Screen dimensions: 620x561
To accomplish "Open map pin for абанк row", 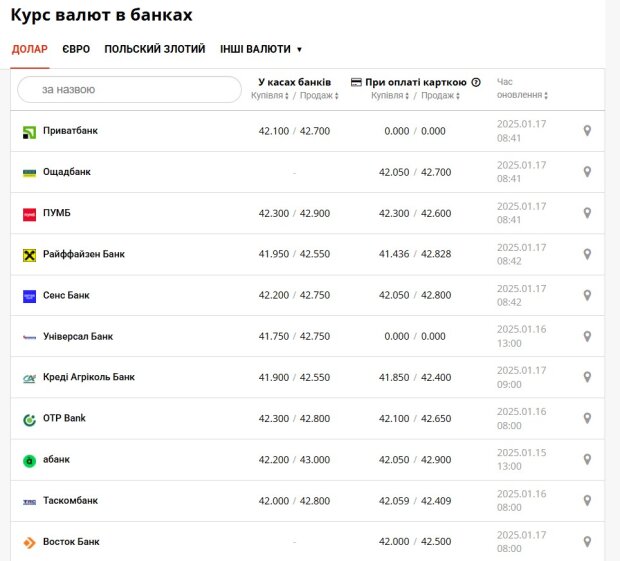I will 587,459.
